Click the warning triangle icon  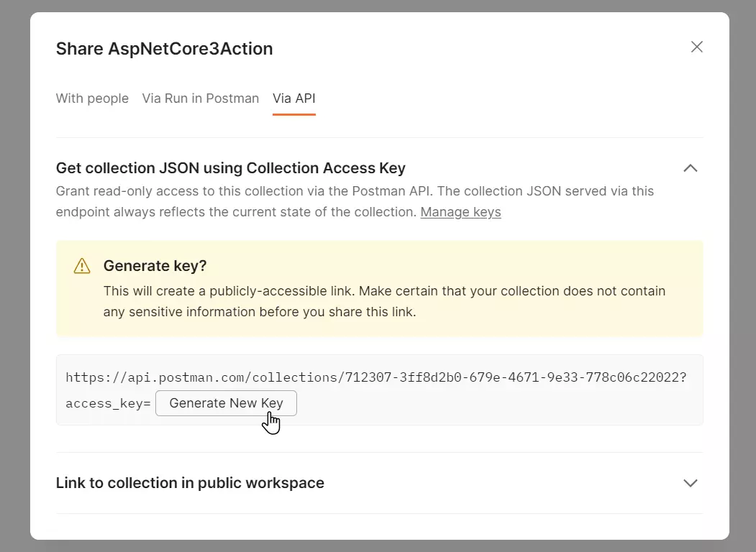[82, 266]
